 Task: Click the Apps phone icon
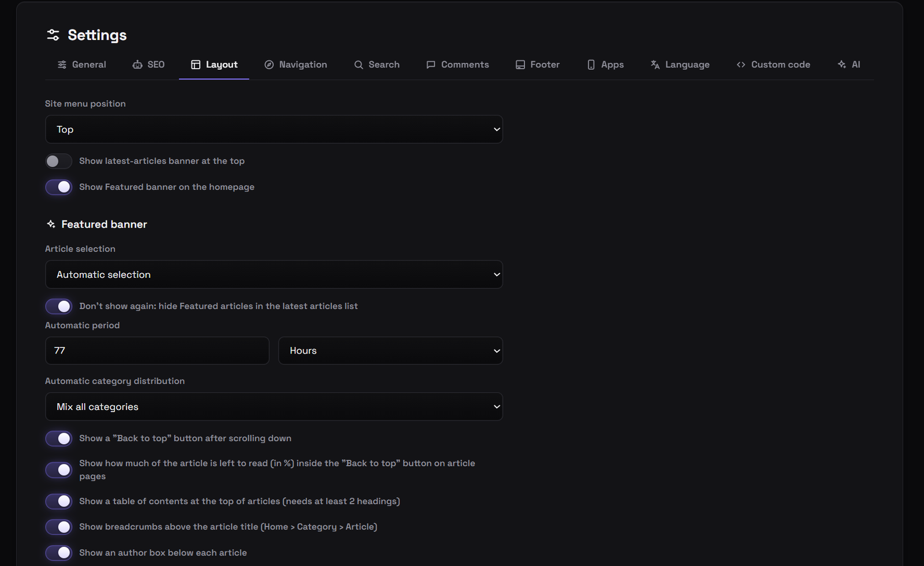[x=591, y=65]
